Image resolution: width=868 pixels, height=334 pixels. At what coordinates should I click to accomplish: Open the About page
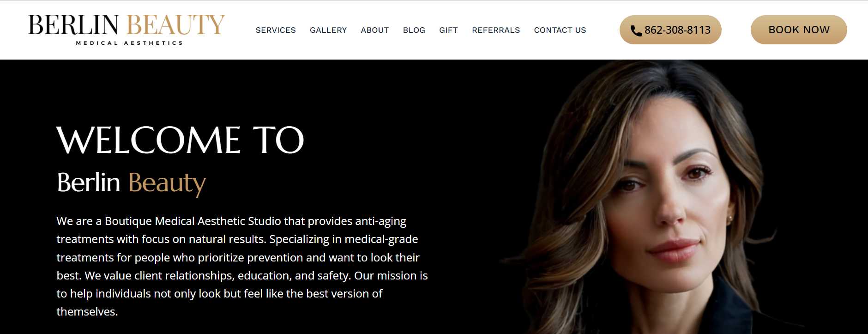coord(375,30)
